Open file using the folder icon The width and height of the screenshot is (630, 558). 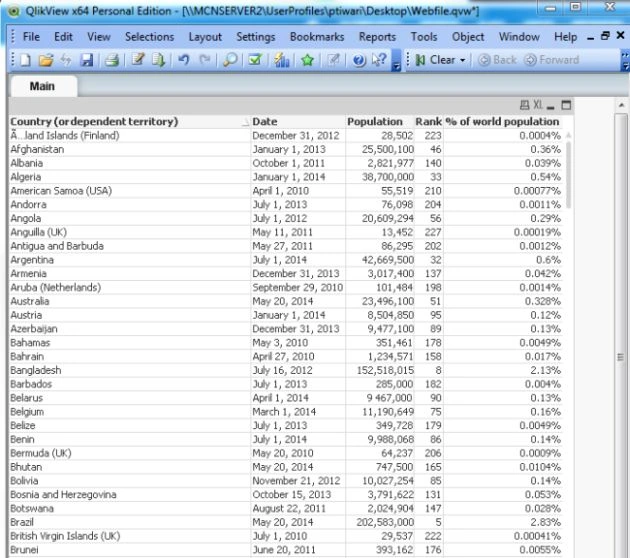[46, 60]
